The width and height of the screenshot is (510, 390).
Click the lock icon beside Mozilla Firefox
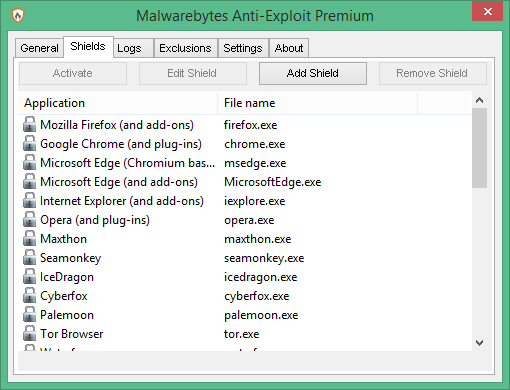pyautogui.click(x=30, y=124)
